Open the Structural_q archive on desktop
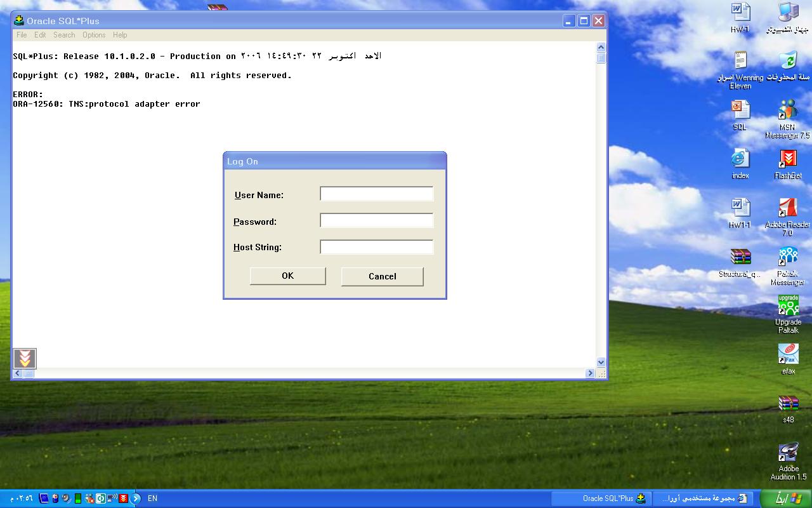The image size is (812, 508). (740, 257)
